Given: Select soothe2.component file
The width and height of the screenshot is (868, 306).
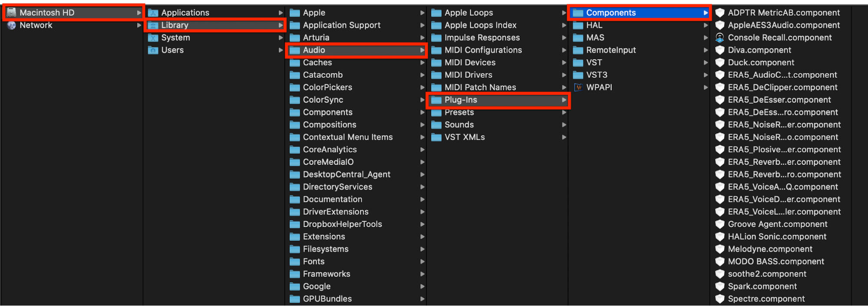Looking at the screenshot, I should tap(767, 274).
